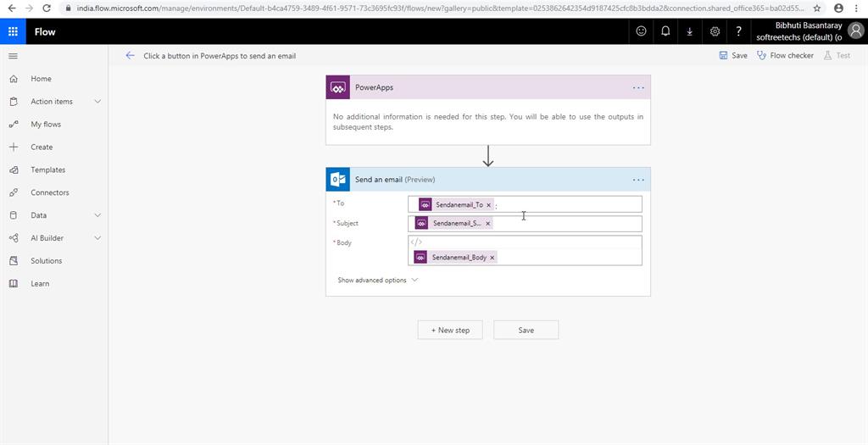Open Flow checker

point(785,56)
